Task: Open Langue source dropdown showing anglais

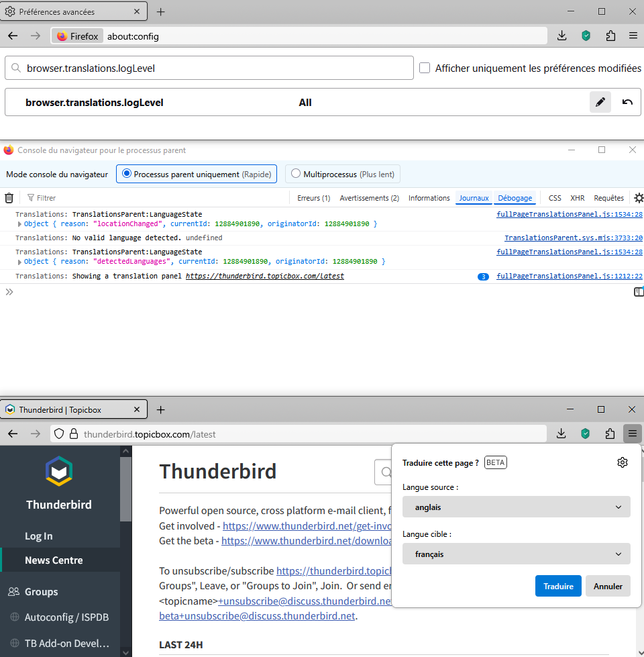Action: 517,507
